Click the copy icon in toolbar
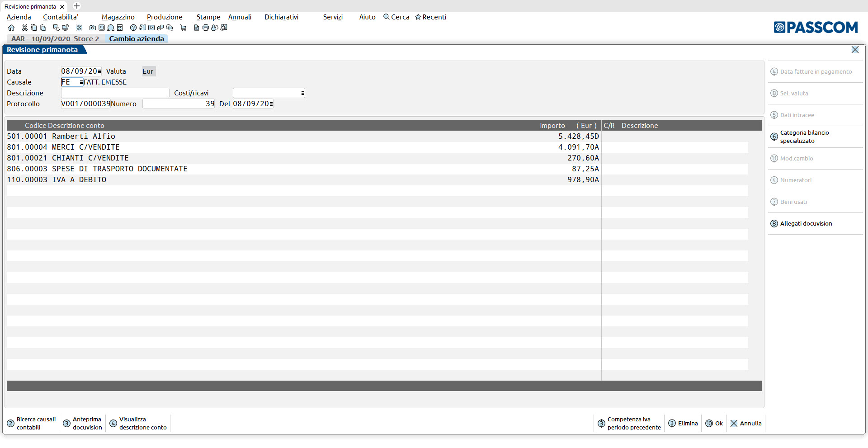Screen dimensions: 868x448 coord(34,28)
